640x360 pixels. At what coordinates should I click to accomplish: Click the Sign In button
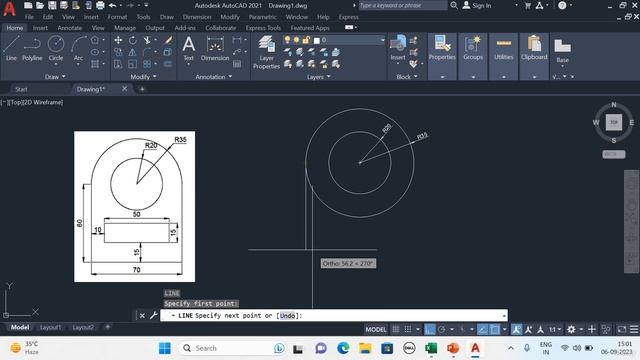click(477, 5)
